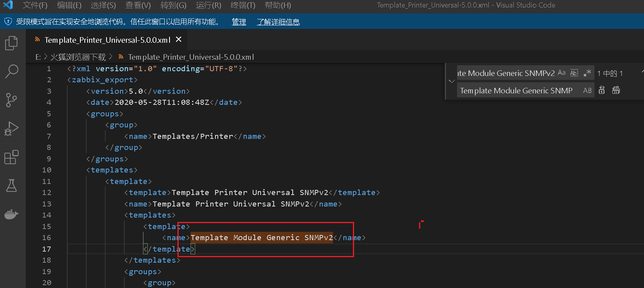Open the 终端(T) menu
Viewport: 644px width, 288px height.
click(243, 5)
